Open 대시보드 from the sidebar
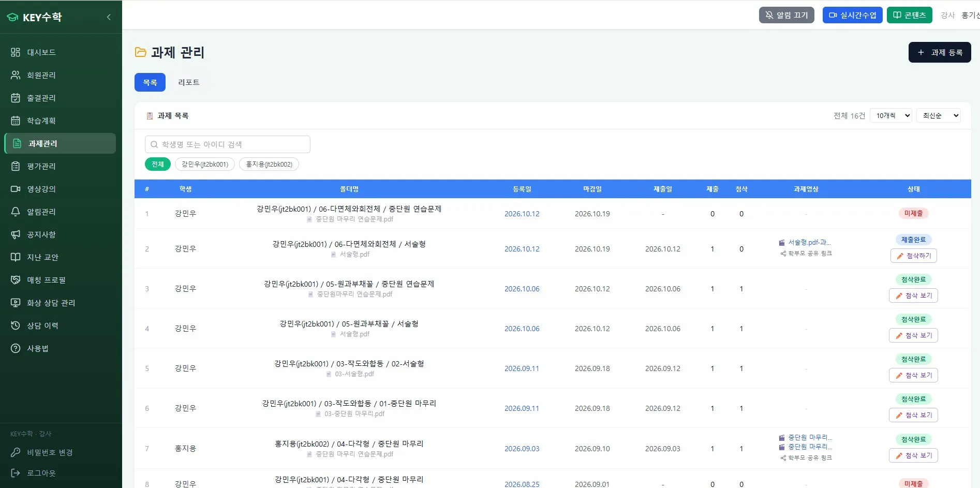Image resolution: width=980 pixels, height=488 pixels. click(61, 52)
